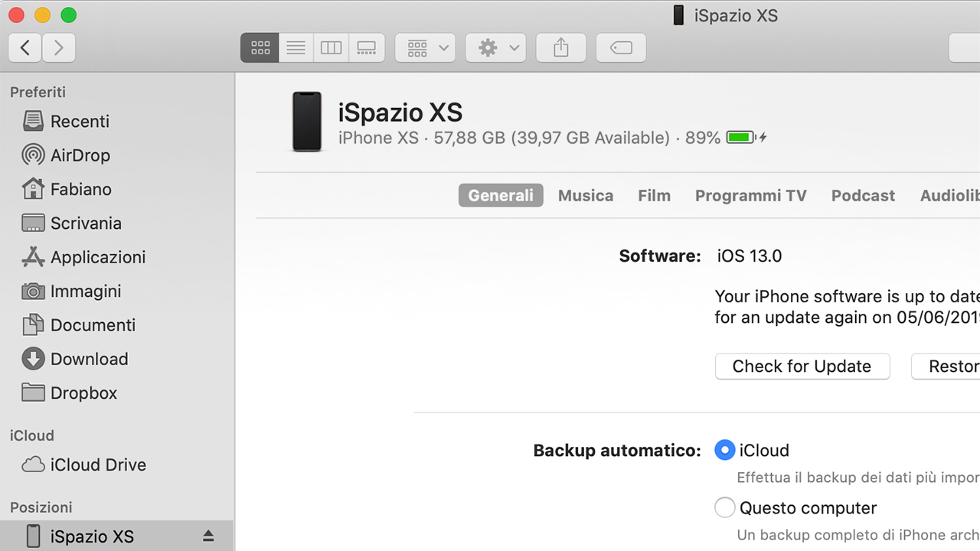Switch to the Musica tab
Viewport: 980px width, 551px height.
click(586, 195)
